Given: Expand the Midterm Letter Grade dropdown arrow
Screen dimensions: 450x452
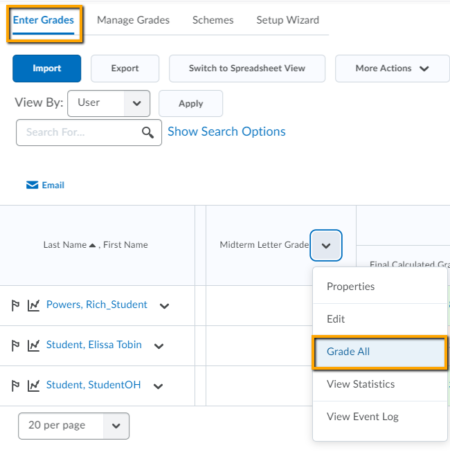Looking at the screenshot, I should (326, 245).
